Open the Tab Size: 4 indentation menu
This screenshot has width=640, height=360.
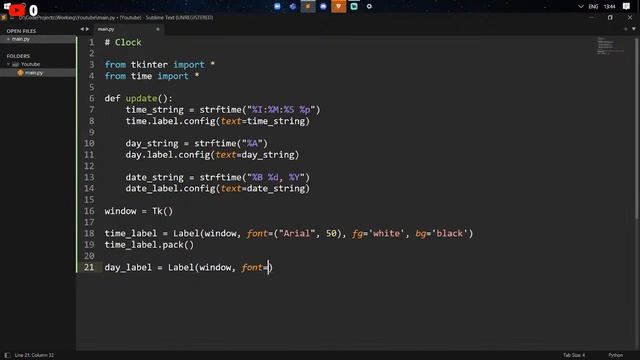[574, 355]
